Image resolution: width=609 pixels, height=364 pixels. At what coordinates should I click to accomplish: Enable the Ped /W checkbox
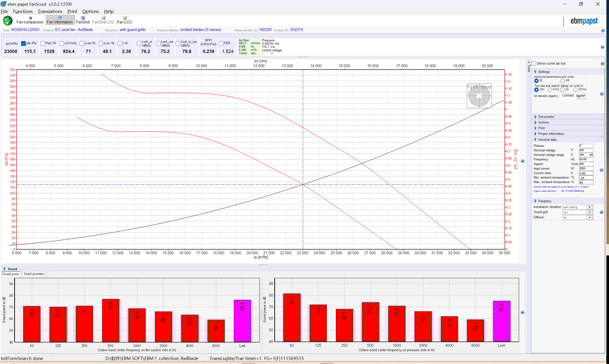tap(43, 43)
